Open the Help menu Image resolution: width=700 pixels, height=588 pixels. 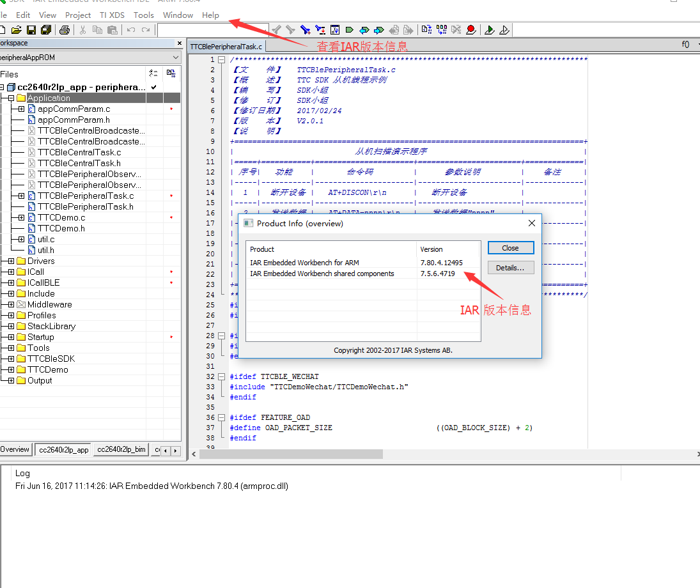tap(210, 15)
